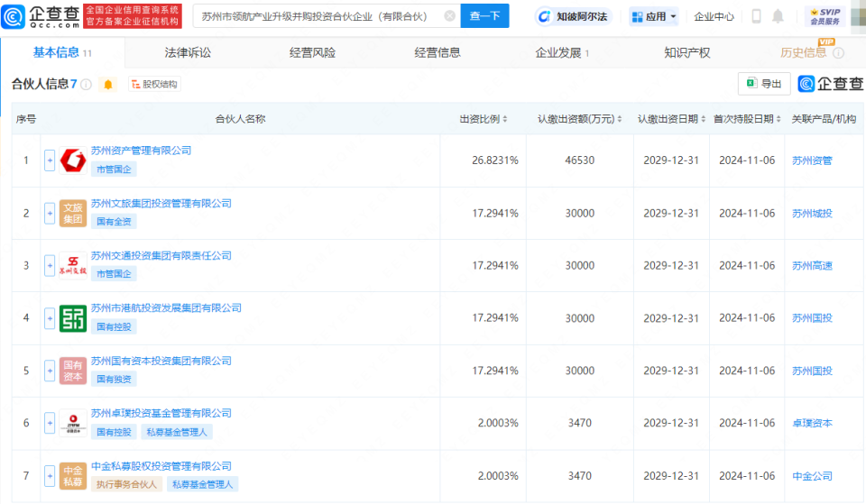Image resolution: width=866 pixels, height=504 pixels.
Task: Click the 知彼阿尔法 AI assistant button
Action: click(x=575, y=16)
